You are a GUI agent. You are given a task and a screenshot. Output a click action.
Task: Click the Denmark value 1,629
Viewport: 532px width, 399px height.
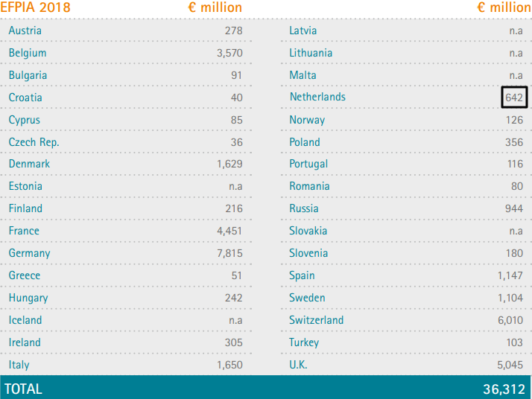click(229, 164)
